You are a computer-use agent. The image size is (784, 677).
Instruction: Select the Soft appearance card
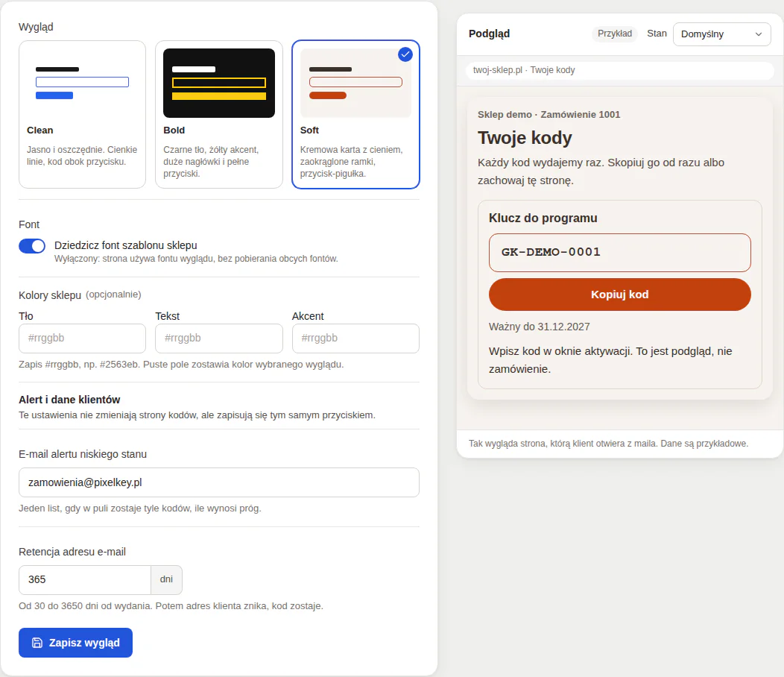(355, 114)
